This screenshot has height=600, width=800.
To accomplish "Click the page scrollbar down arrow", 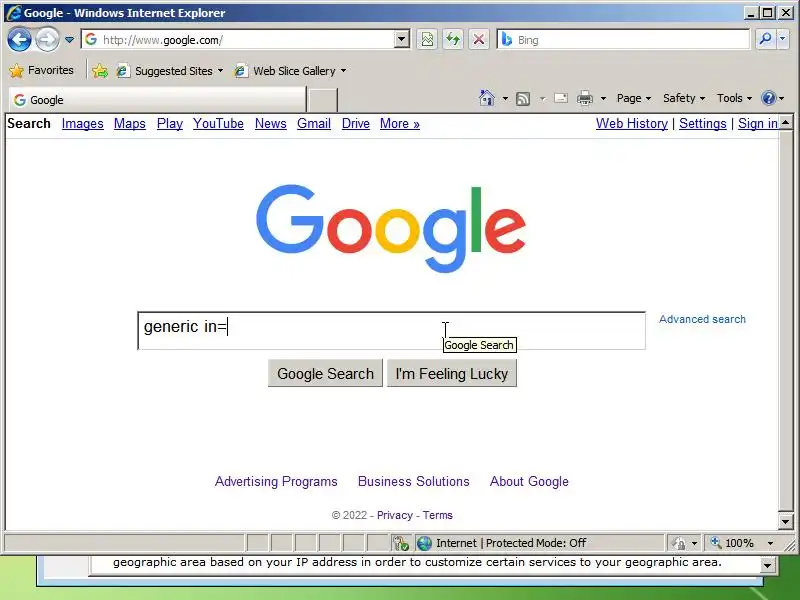I will [786, 521].
